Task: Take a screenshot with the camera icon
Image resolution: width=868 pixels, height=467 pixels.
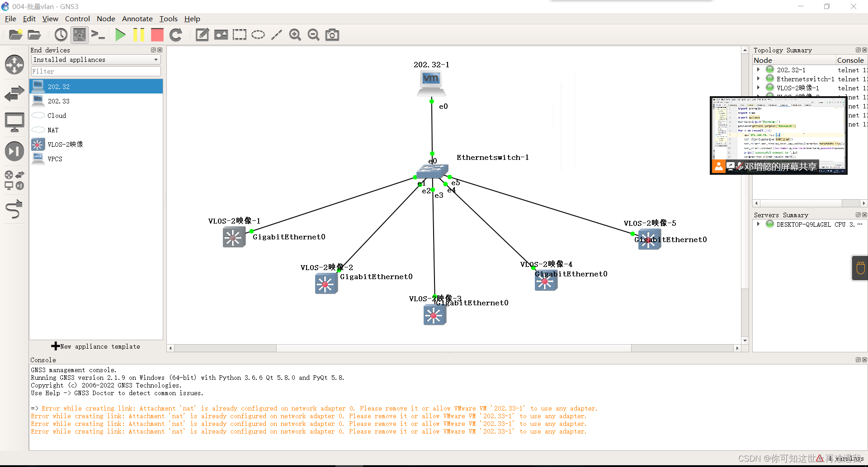Action: pyautogui.click(x=332, y=34)
